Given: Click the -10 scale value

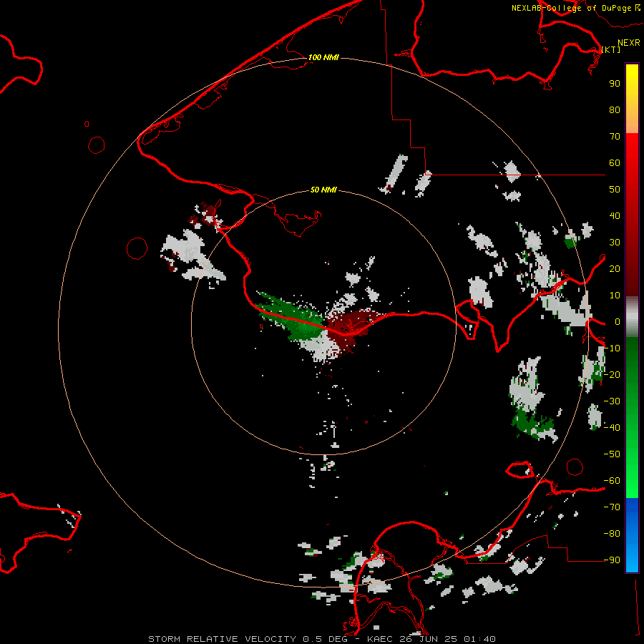Looking at the screenshot, I should point(612,348).
